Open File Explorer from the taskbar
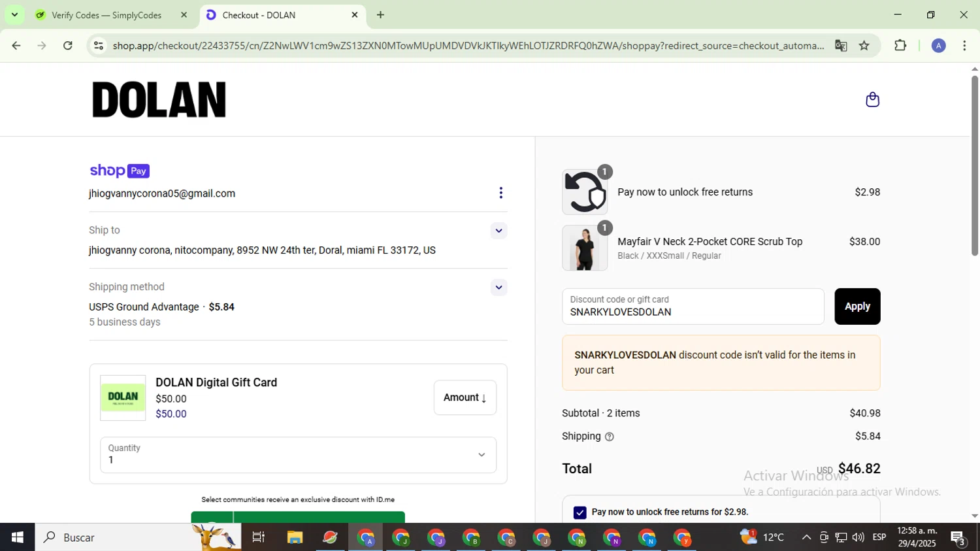This screenshot has height=551, width=980. point(295,537)
